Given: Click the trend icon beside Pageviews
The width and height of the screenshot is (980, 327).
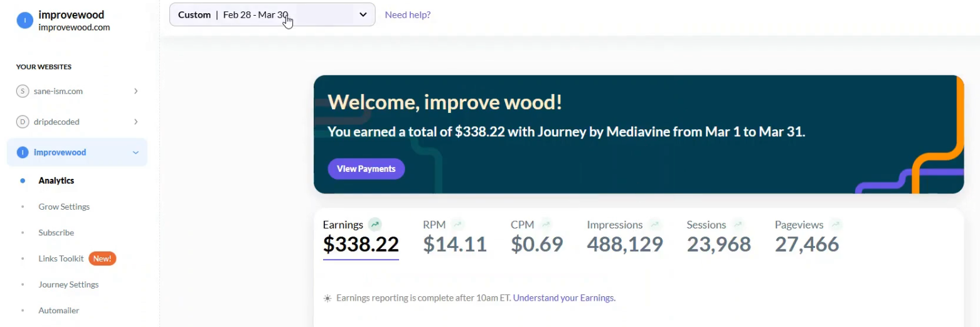Looking at the screenshot, I should [x=836, y=224].
